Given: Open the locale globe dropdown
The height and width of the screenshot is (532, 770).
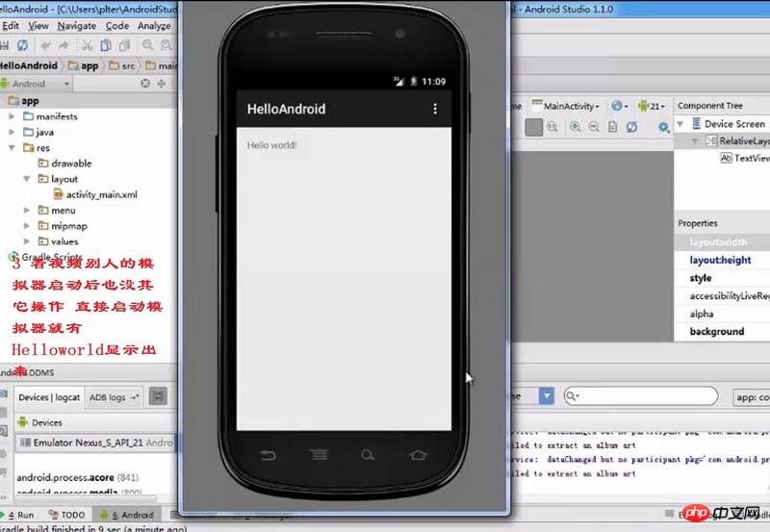Looking at the screenshot, I should click(x=619, y=106).
